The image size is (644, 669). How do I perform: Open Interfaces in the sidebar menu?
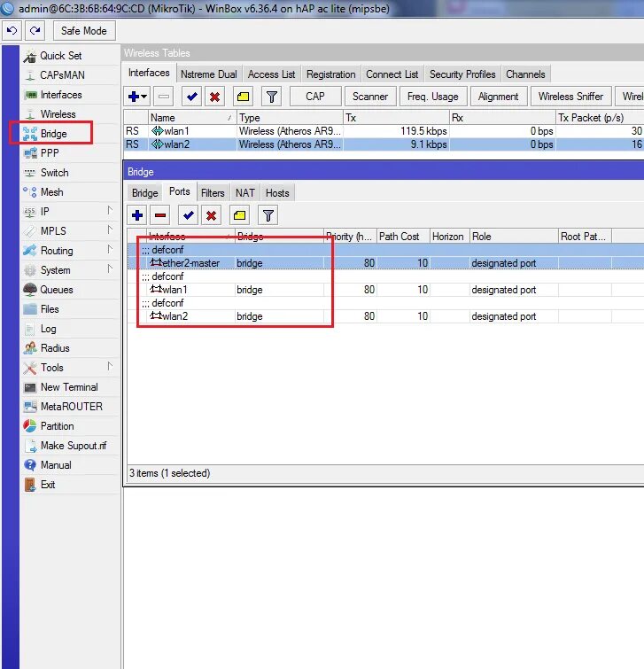click(x=61, y=95)
